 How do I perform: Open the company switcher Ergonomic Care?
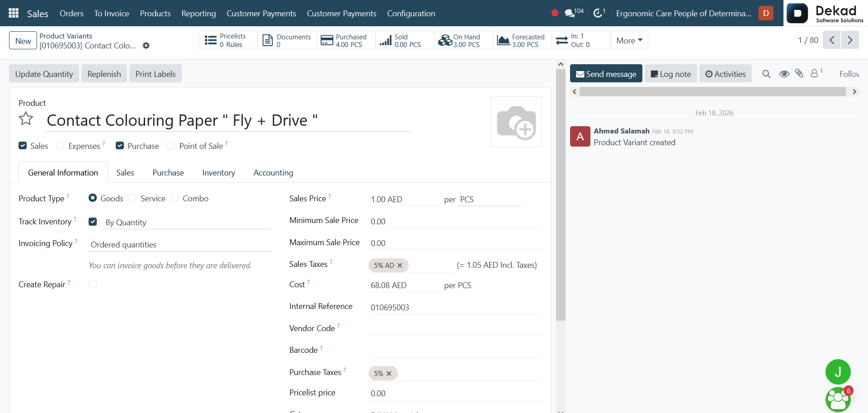pos(684,13)
